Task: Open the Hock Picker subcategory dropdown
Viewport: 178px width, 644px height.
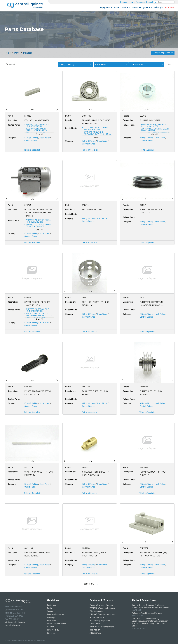Action: tap(111, 64)
